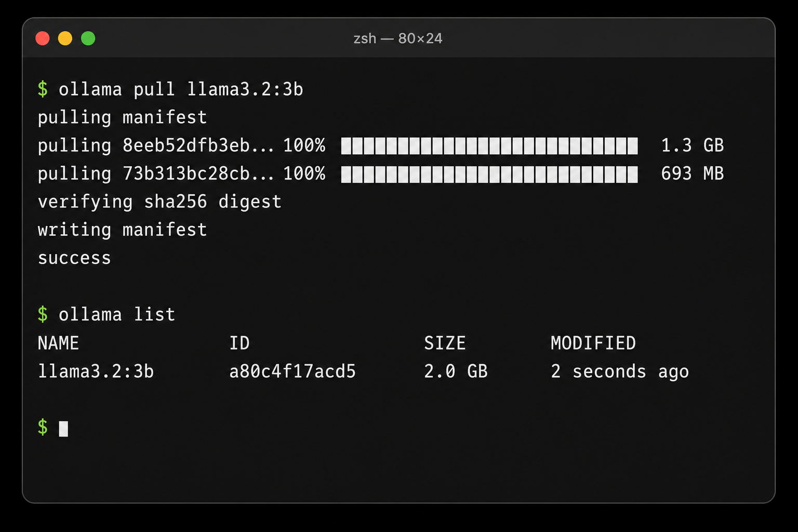Click the progress bar for the 693 MB layer
Viewport: 798px width, 532px height.
point(489,174)
